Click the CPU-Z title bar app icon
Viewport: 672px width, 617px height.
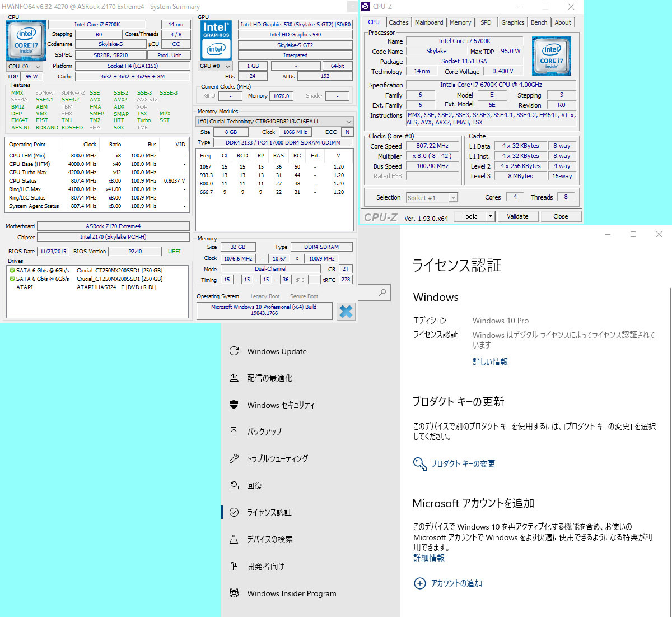366,7
